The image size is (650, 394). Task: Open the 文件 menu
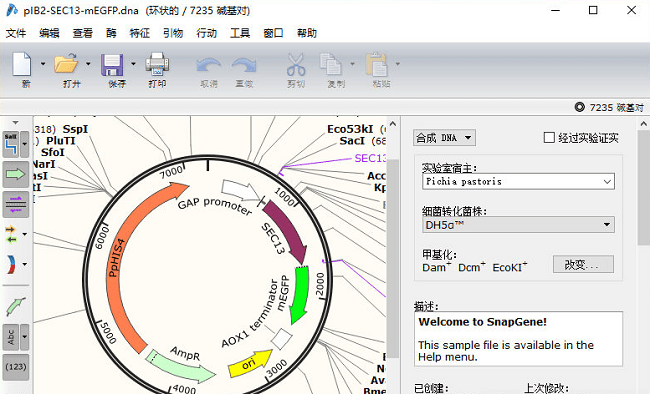16,33
